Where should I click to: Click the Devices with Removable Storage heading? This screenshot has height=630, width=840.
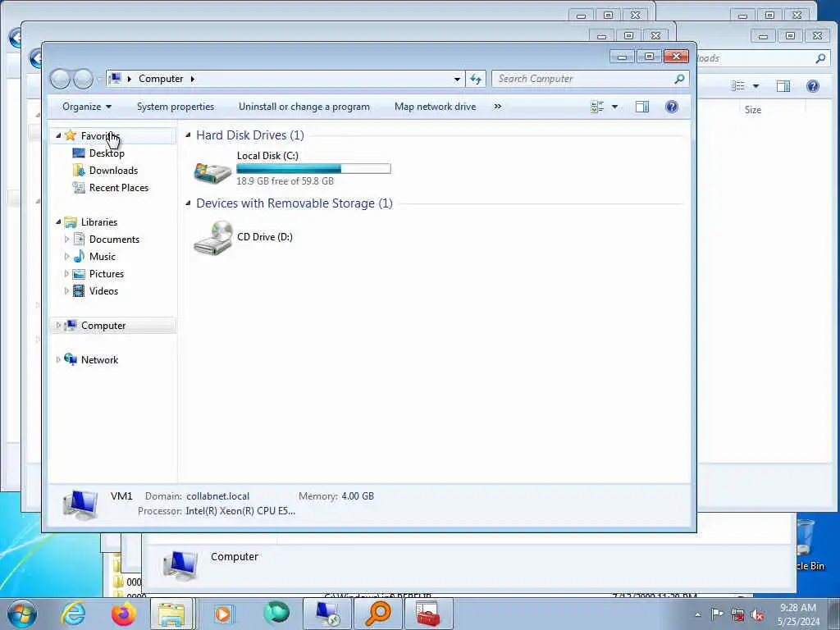tap(294, 203)
